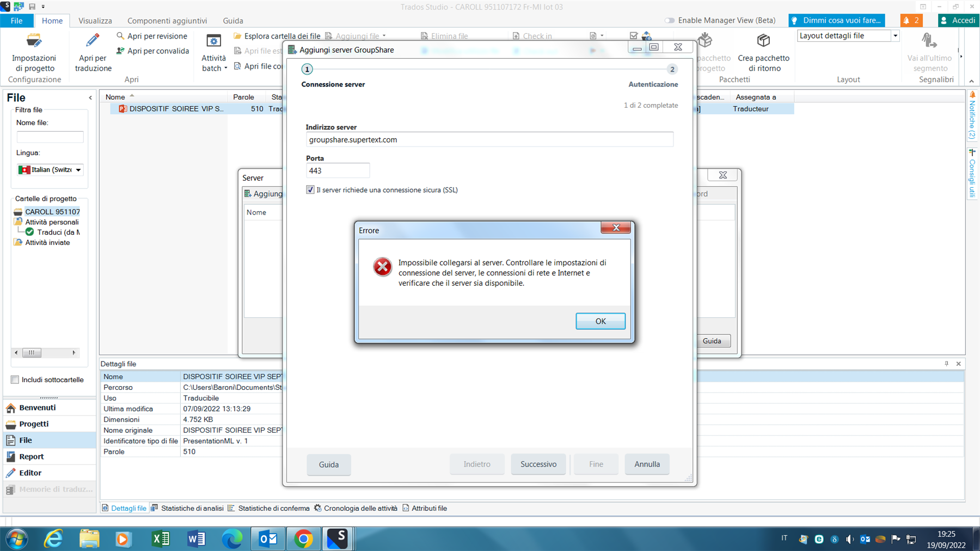Select Attività inviate tree item
The image size is (980, 551).
(42, 243)
